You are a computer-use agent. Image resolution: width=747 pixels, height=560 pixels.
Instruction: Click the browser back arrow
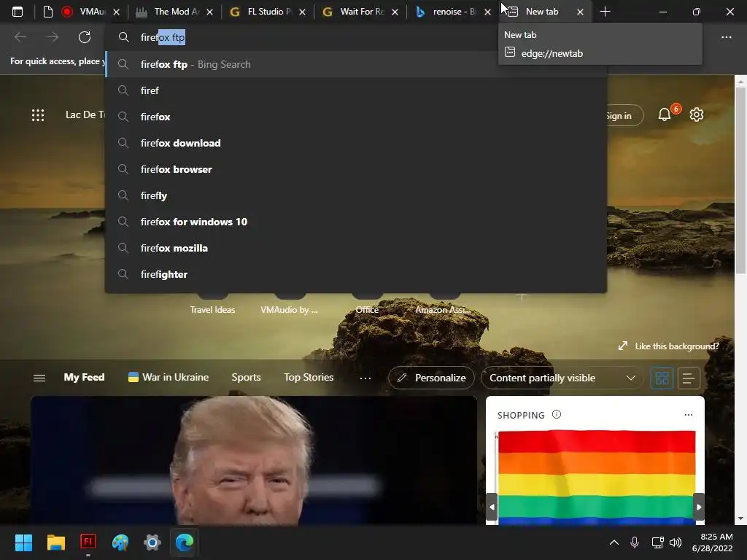20,37
